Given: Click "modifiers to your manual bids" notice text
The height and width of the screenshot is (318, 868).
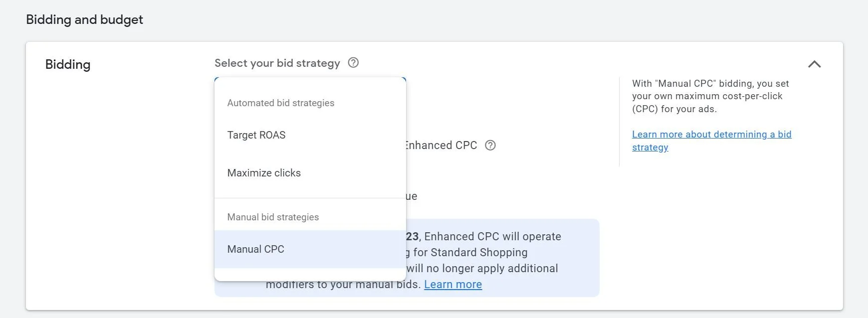Looking at the screenshot, I should (x=343, y=286).
